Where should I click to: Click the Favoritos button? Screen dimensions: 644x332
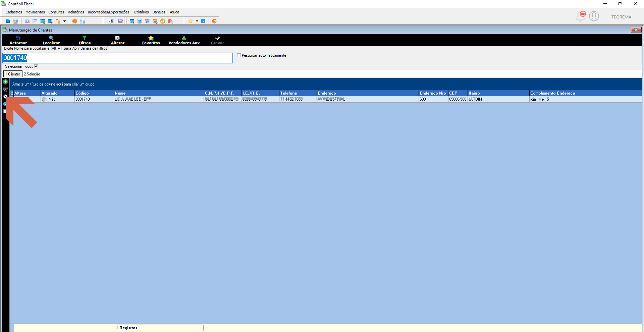pyautogui.click(x=151, y=40)
